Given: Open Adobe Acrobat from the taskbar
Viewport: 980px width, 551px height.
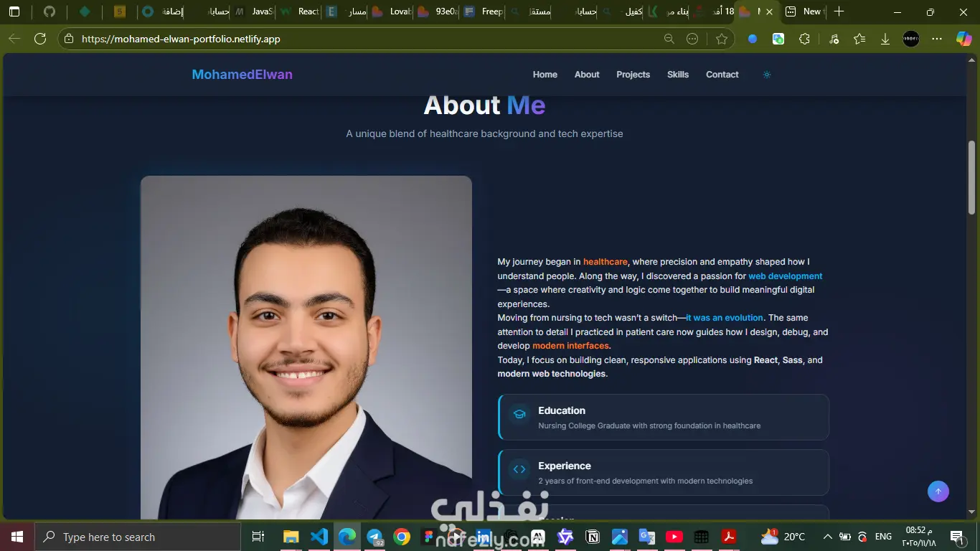Looking at the screenshot, I should tap(729, 537).
